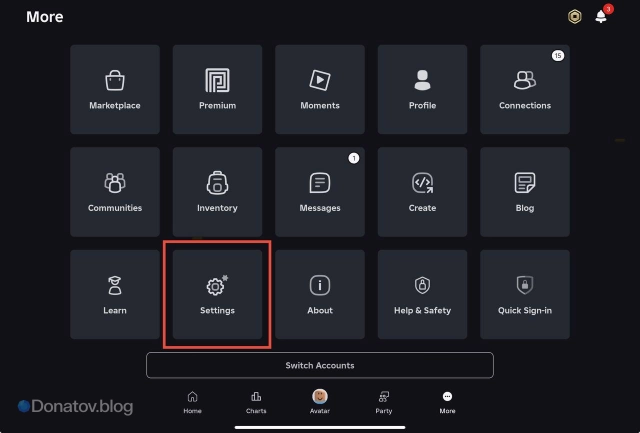Open the Messages tile
The height and width of the screenshot is (433, 640).
tap(320, 191)
